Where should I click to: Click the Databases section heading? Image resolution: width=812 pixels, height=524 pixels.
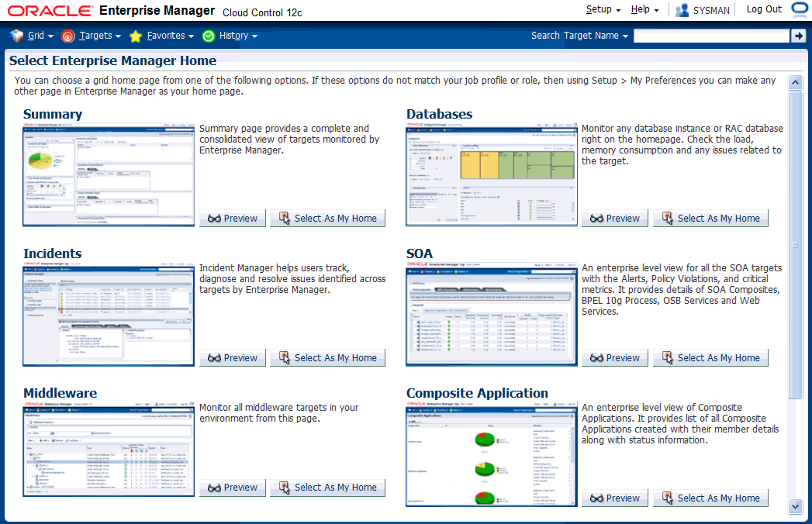pyautogui.click(x=439, y=114)
